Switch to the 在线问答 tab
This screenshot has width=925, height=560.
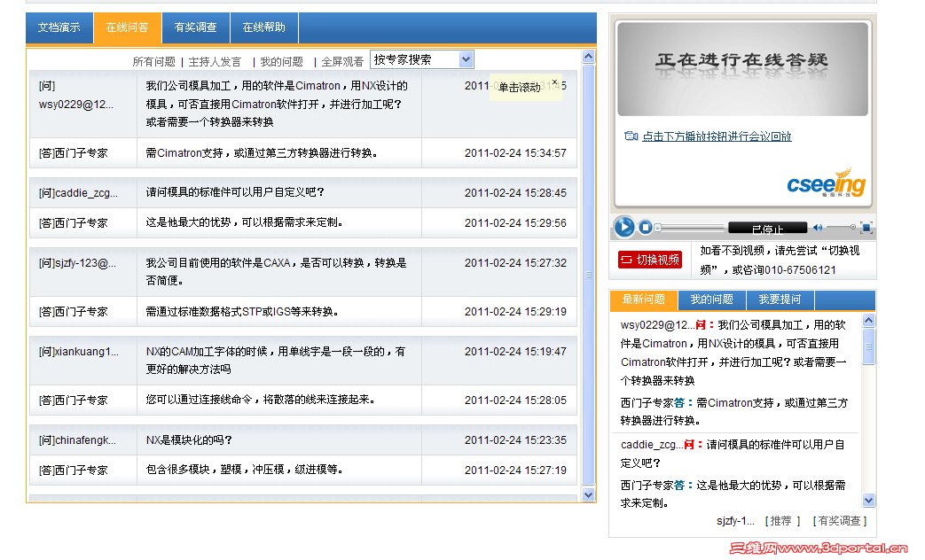pyautogui.click(x=127, y=27)
